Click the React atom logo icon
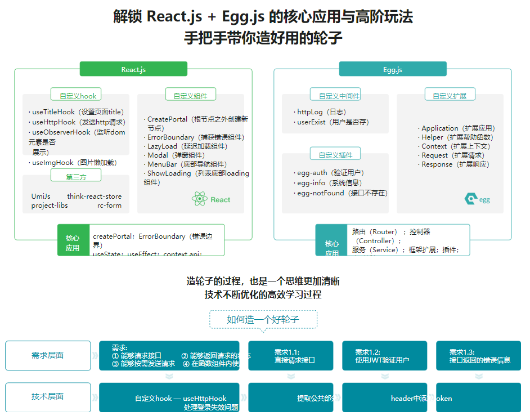The height and width of the screenshot is (420, 530). click(x=201, y=198)
